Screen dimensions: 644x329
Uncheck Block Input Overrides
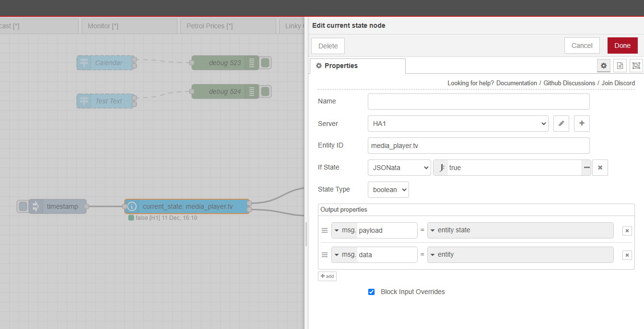(371, 291)
